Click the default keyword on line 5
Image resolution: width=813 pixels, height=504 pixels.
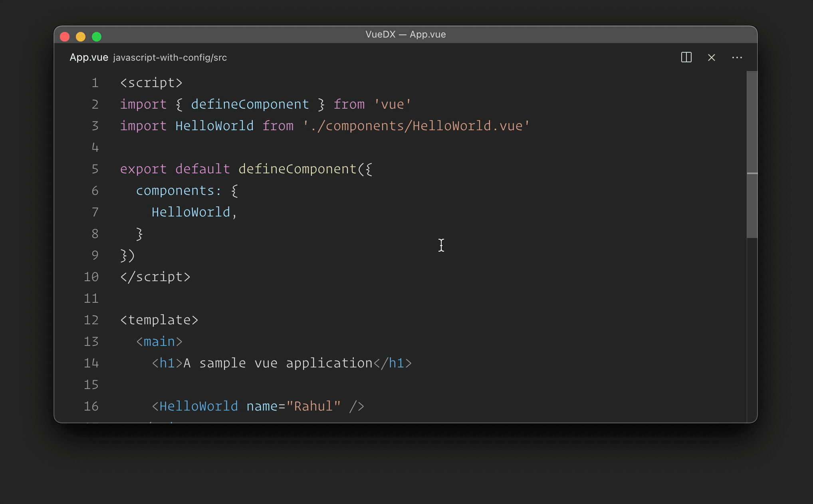coord(202,169)
